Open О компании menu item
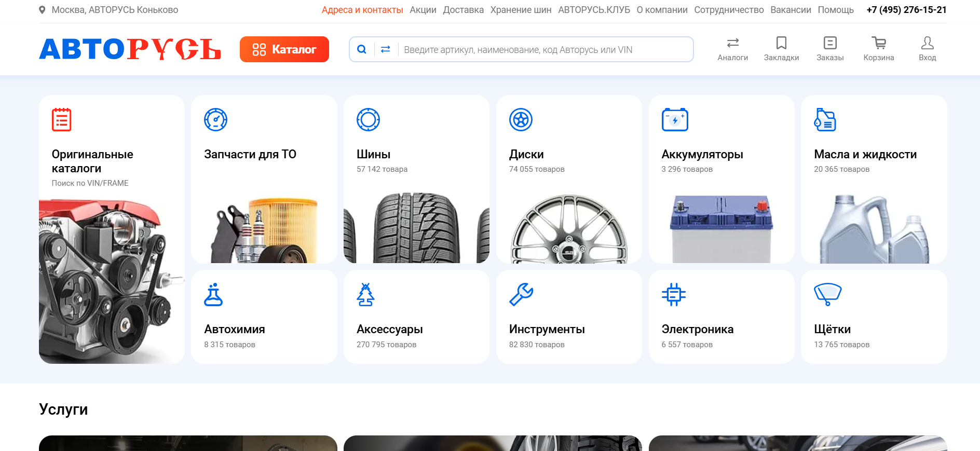980x451 pixels. pyautogui.click(x=662, y=10)
